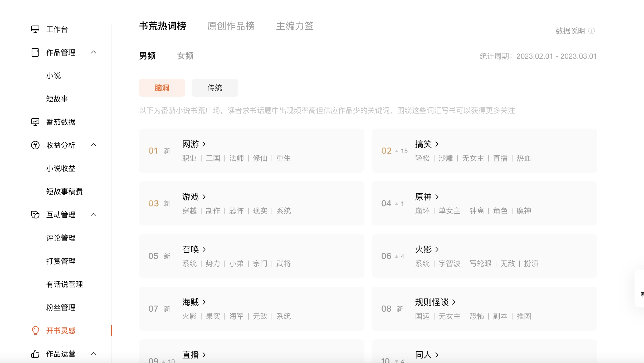
Task: Collapse the 互动管理 section chevron
Action: click(x=94, y=214)
